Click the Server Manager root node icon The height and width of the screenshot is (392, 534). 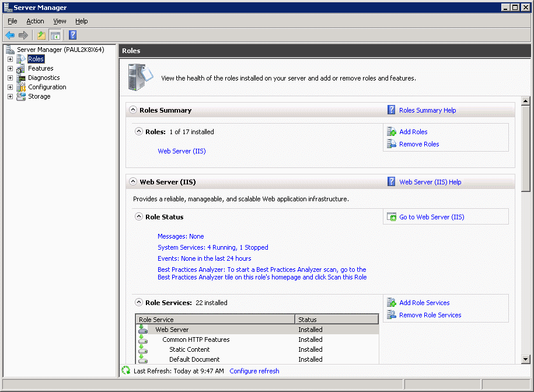(10, 50)
